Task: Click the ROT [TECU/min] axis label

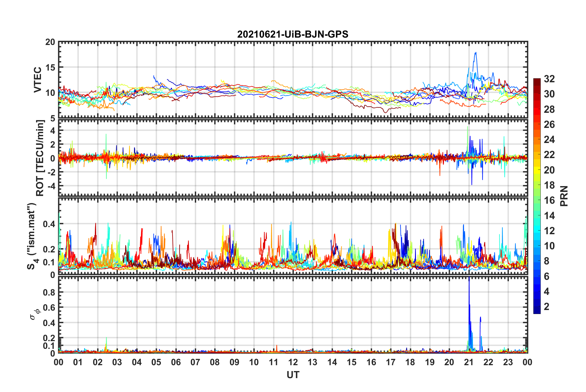Action: click(x=40, y=158)
